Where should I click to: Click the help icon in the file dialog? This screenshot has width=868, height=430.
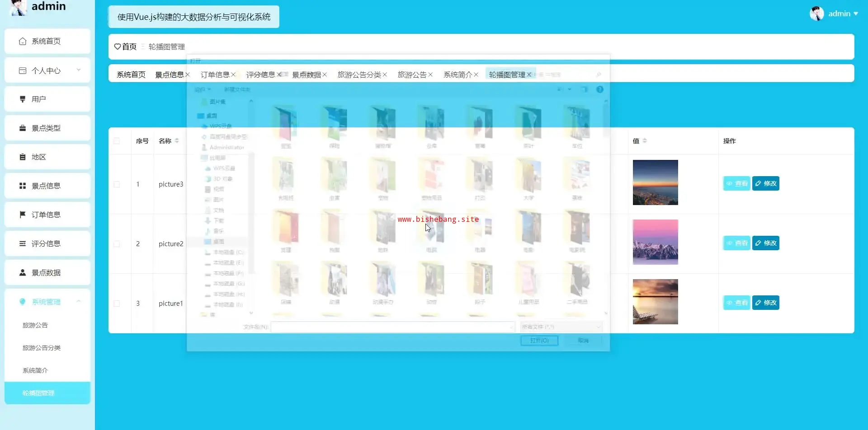pos(600,89)
